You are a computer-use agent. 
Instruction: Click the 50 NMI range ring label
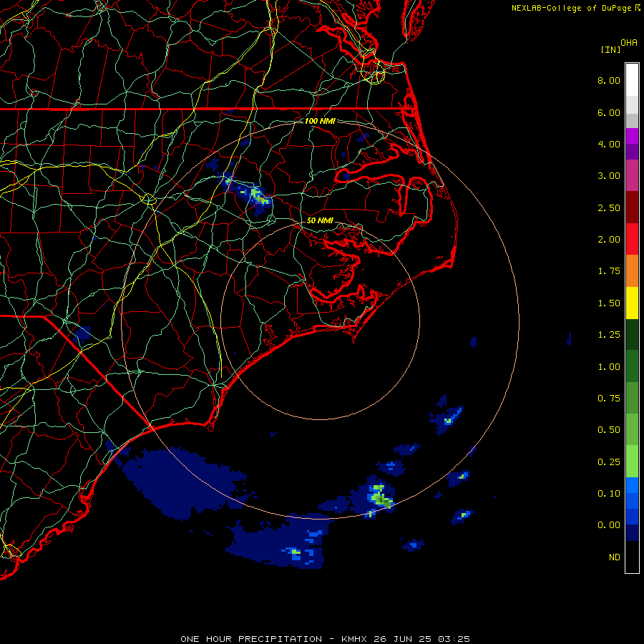pyautogui.click(x=320, y=220)
